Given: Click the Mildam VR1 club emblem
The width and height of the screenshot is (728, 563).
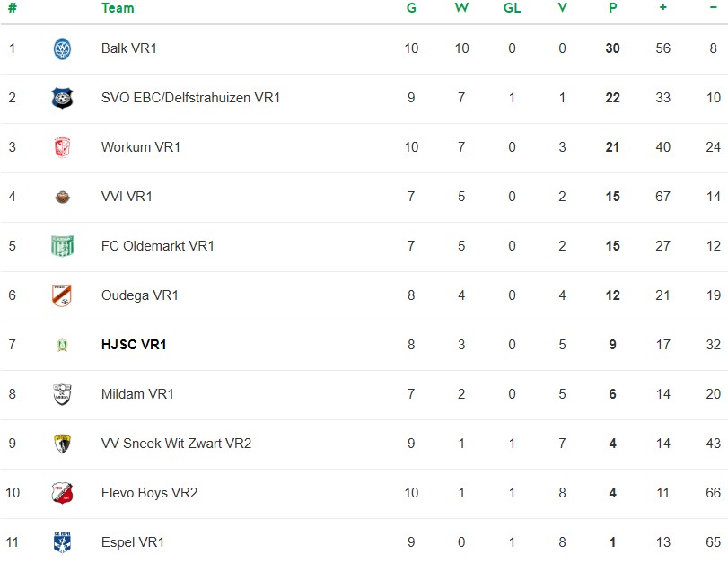Looking at the screenshot, I should pyautogui.click(x=62, y=394).
